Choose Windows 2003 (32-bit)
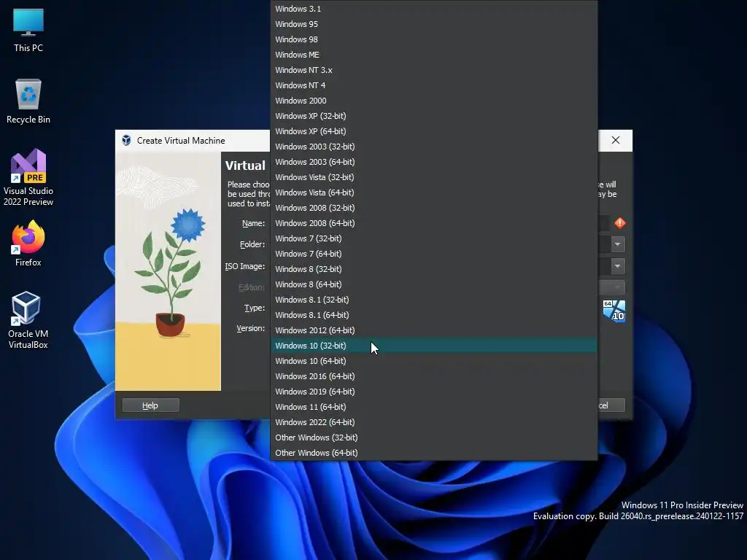Viewport: 747px width, 560px height. [434, 147]
